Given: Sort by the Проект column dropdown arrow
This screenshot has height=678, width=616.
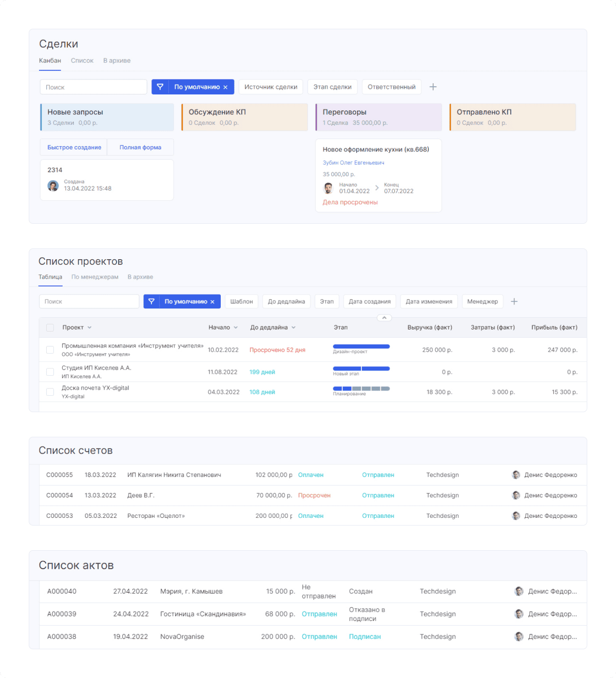Looking at the screenshot, I should [89, 327].
